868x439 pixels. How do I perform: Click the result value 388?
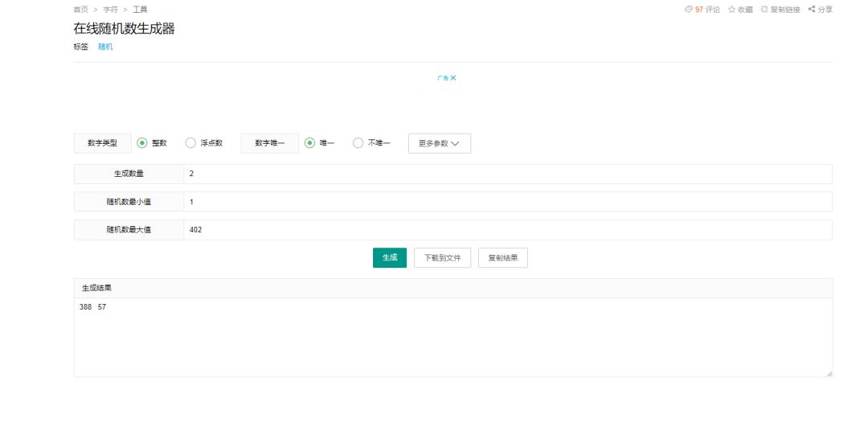[85, 306]
